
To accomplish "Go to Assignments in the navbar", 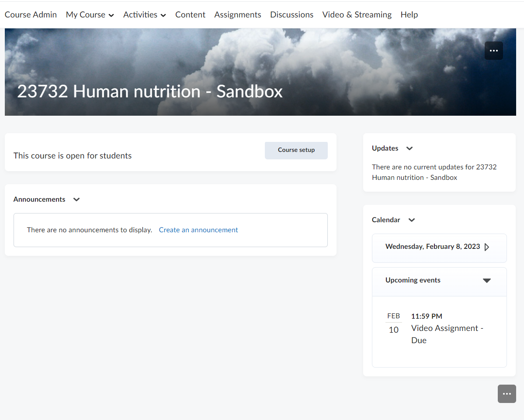I will pyautogui.click(x=237, y=15).
